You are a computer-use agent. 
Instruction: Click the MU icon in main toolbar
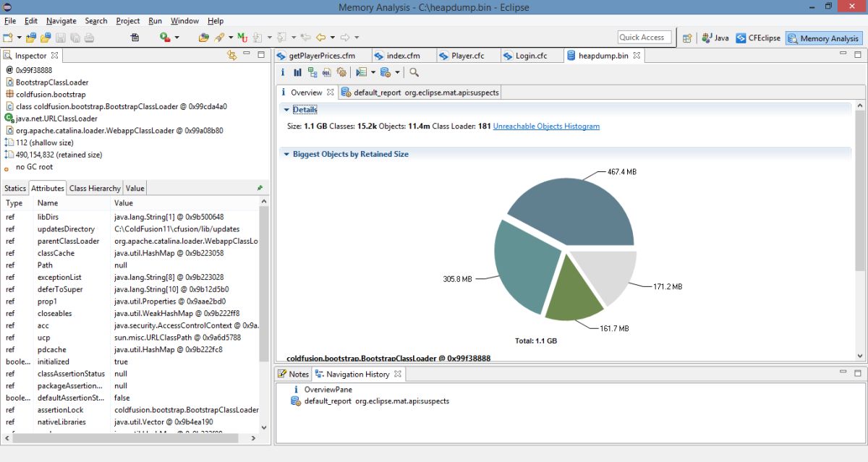pyautogui.click(x=242, y=37)
